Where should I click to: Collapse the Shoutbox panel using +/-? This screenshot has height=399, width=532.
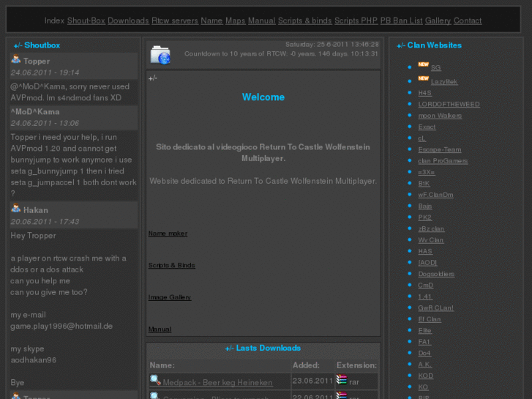18,45
